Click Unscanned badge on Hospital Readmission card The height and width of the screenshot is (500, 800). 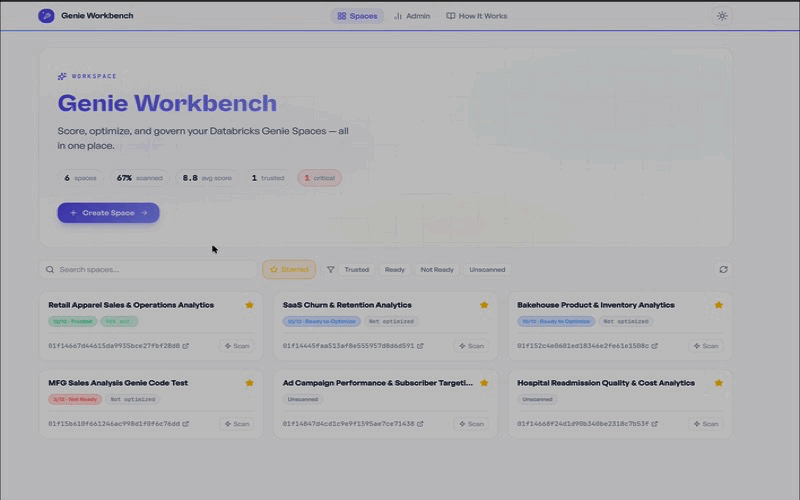(x=537, y=399)
